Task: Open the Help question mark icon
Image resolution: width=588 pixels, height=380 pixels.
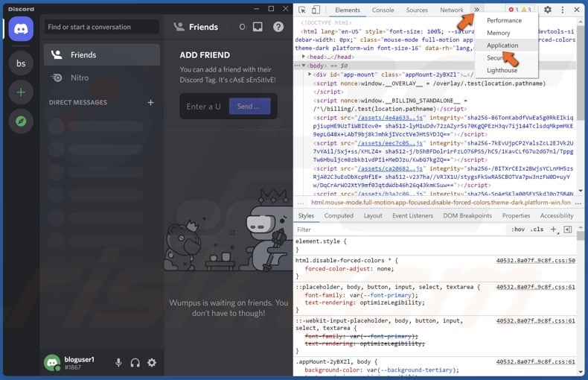Action: click(x=278, y=27)
